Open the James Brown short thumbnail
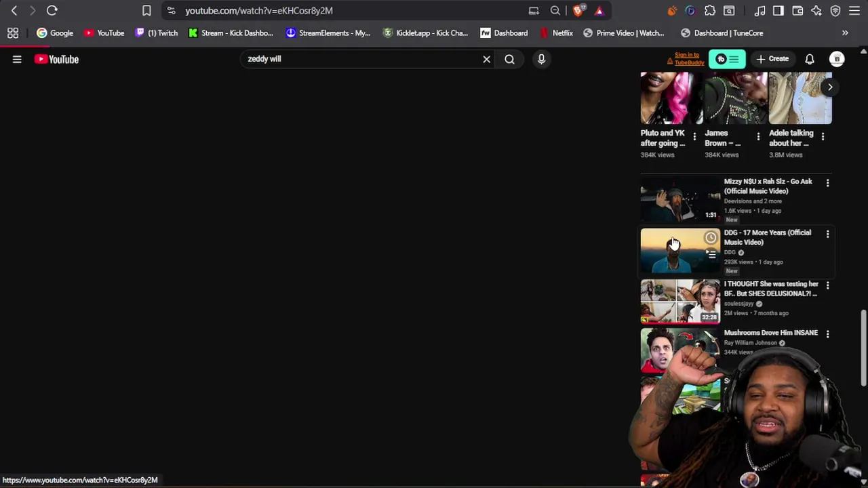 736,98
